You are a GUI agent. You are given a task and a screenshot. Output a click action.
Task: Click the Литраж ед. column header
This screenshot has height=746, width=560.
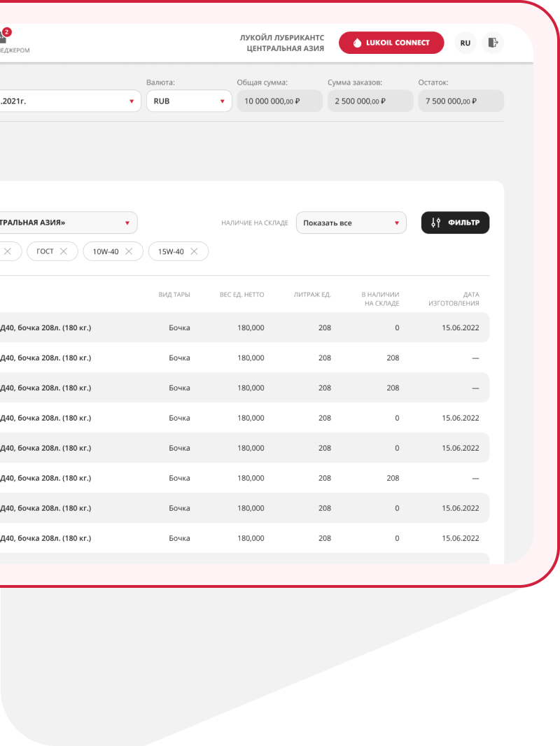tap(312, 295)
